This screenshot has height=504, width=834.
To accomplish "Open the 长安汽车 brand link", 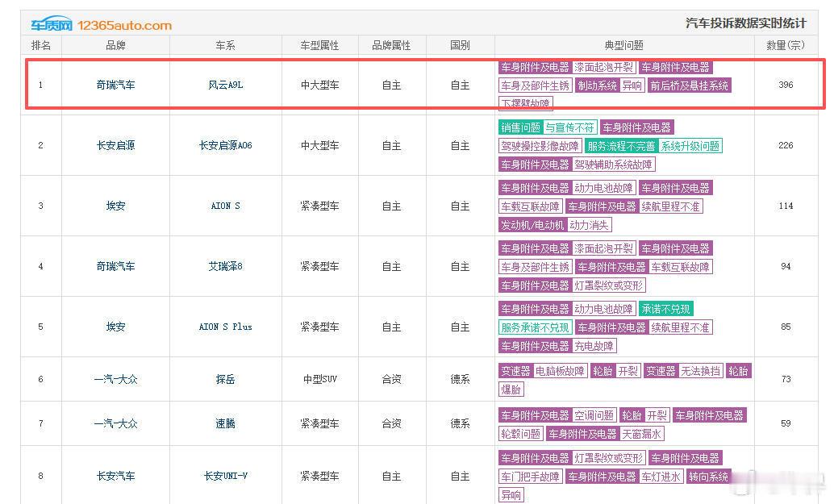I will (115, 476).
